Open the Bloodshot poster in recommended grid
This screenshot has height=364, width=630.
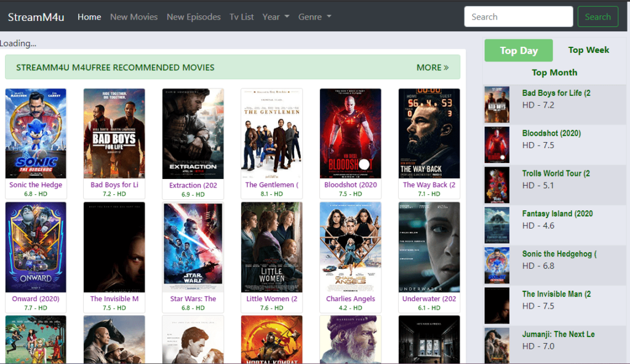point(350,133)
